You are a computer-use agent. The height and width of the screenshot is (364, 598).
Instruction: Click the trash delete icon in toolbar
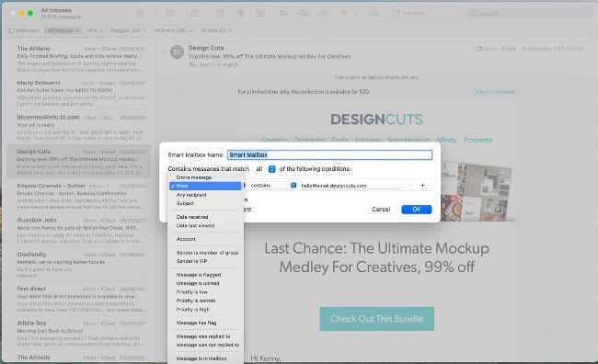[240, 13]
